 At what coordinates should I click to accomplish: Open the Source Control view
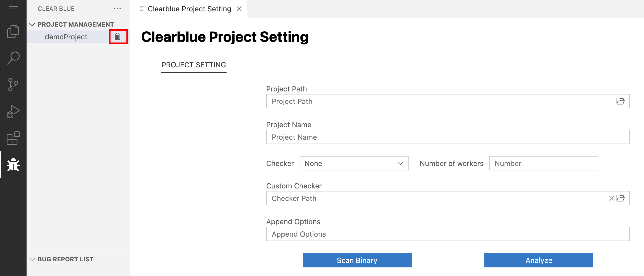[13, 85]
